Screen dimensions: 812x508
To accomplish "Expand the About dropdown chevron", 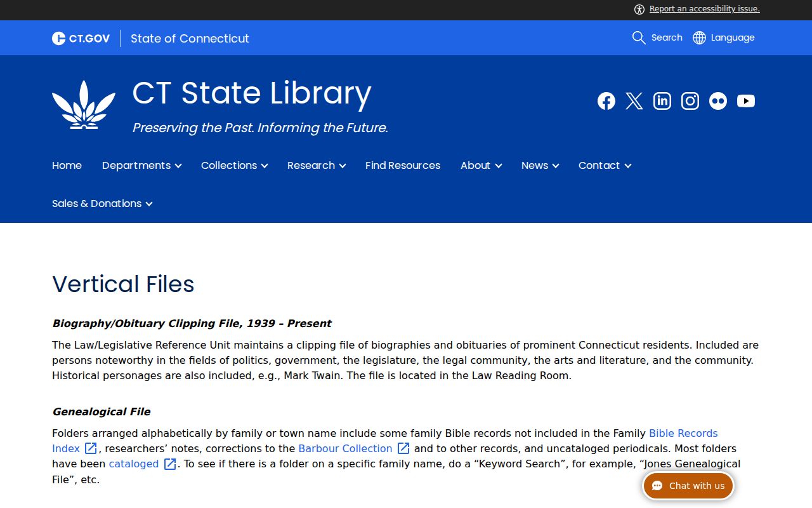I will click(499, 166).
